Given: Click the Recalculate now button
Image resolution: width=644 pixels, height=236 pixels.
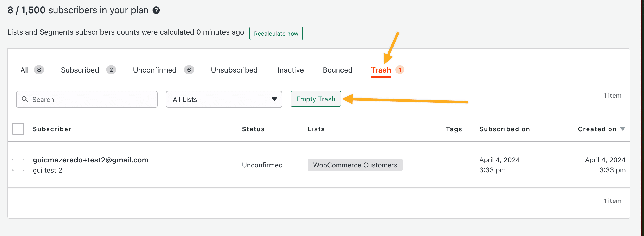Looking at the screenshot, I should coord(276,33).
